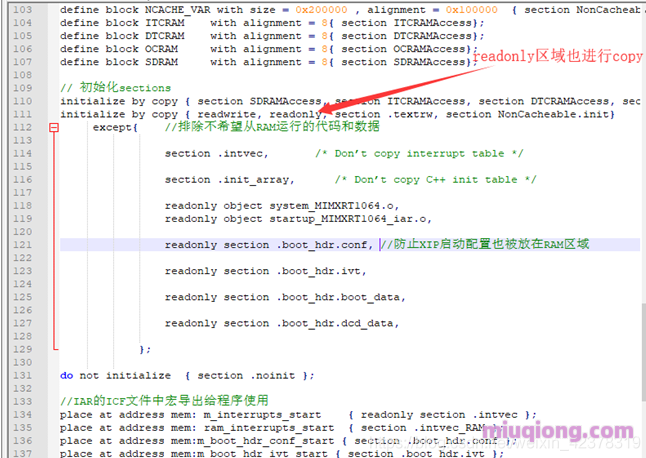Viewport: 646px width, 458px height.
Task: Click the fold line beside line 121
Action: [x=53, y=245]
